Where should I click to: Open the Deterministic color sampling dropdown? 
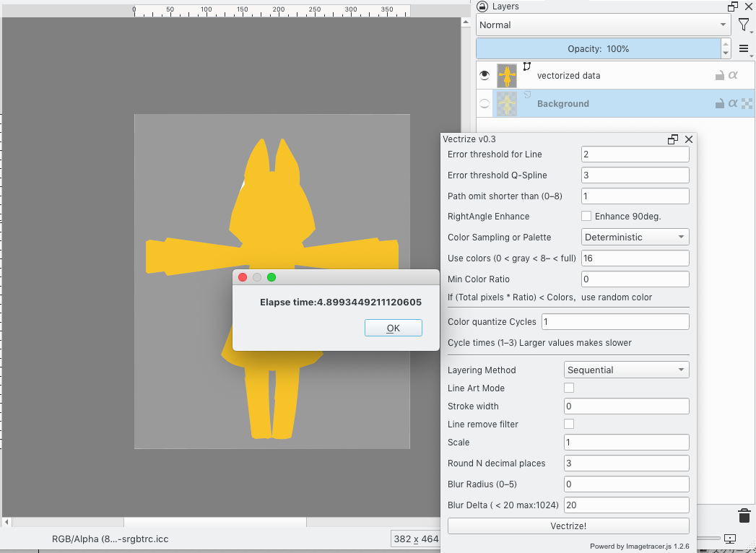pyautogui.click(x=635, y=237)
